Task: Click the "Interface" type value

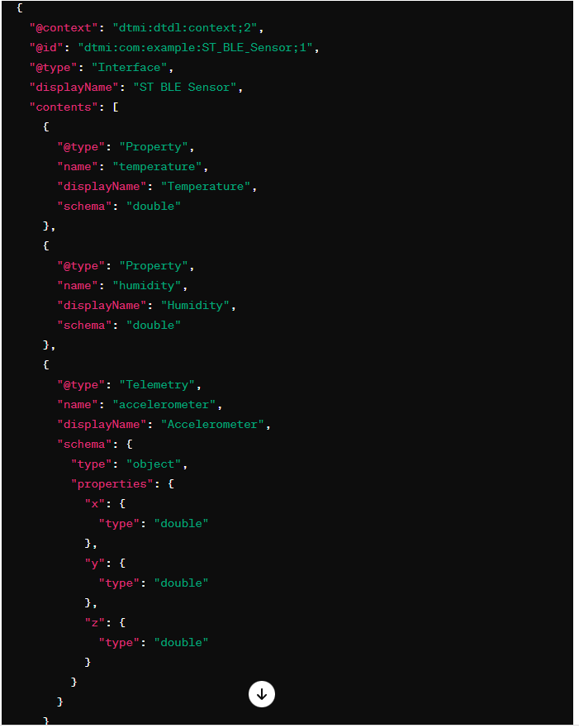Action: coord(129,68)
